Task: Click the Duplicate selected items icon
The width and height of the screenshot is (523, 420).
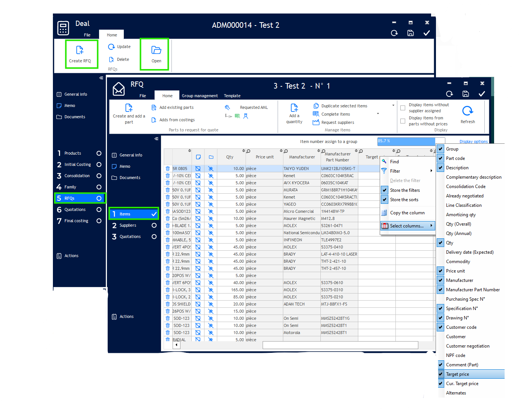Action: point(316,106)
